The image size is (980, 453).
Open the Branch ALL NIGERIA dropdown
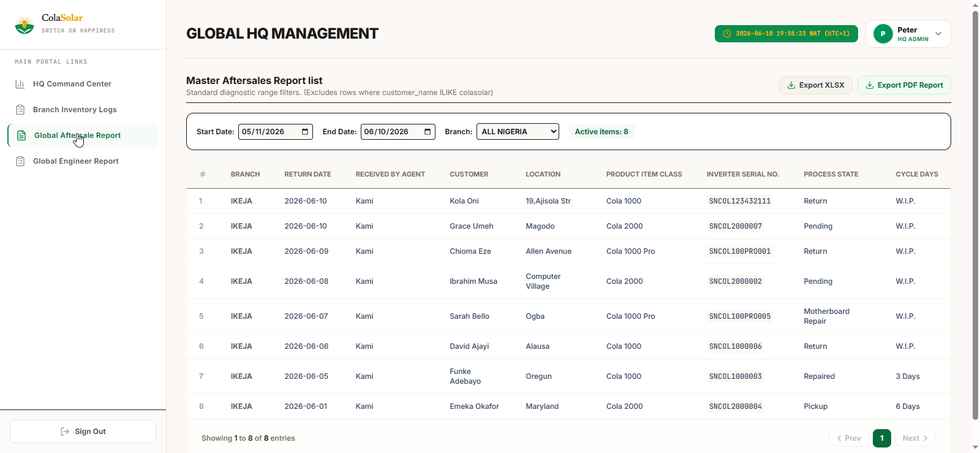pyautogui.click(x=518, y=132)
